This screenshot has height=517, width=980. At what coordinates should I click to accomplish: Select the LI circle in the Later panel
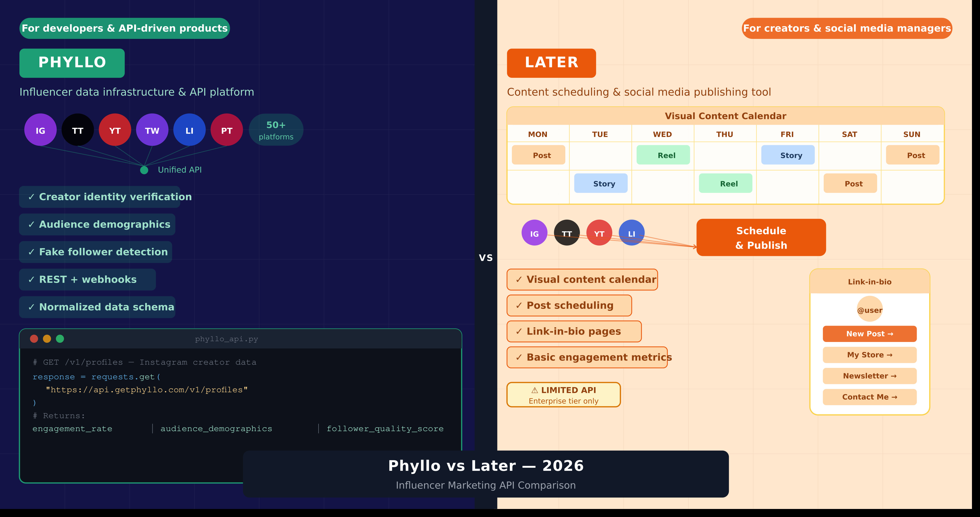click(x=632, y=233)
